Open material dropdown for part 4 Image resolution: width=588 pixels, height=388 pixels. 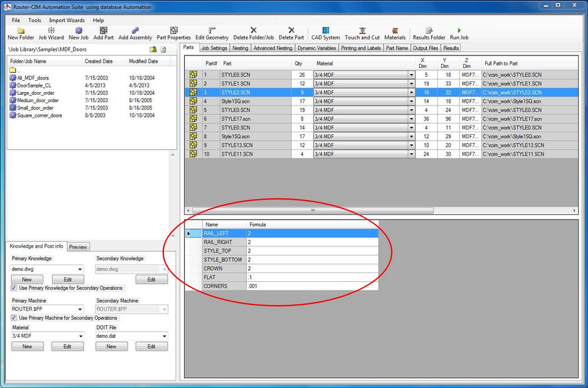pyautogui.click(x=411, y=102)
